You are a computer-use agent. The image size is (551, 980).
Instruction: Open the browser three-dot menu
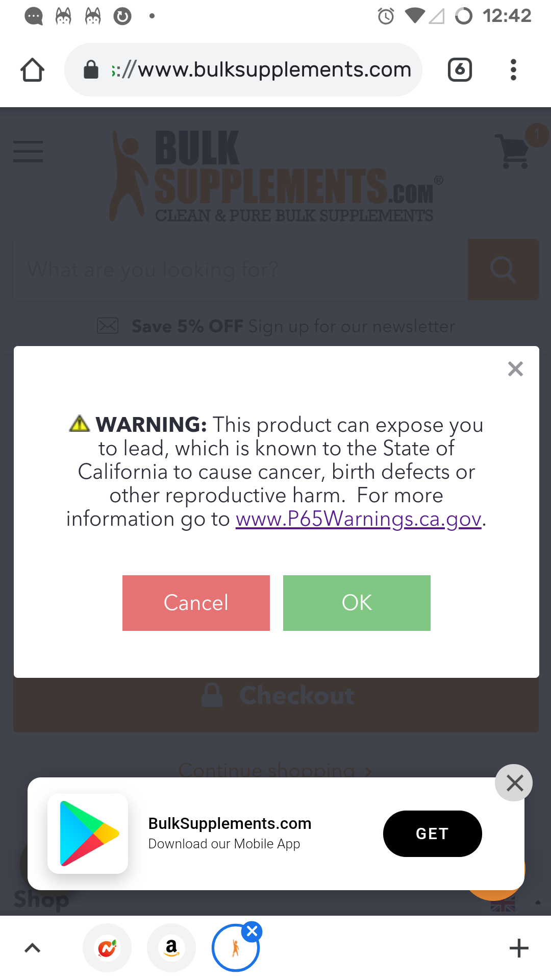tap(513, 70)
